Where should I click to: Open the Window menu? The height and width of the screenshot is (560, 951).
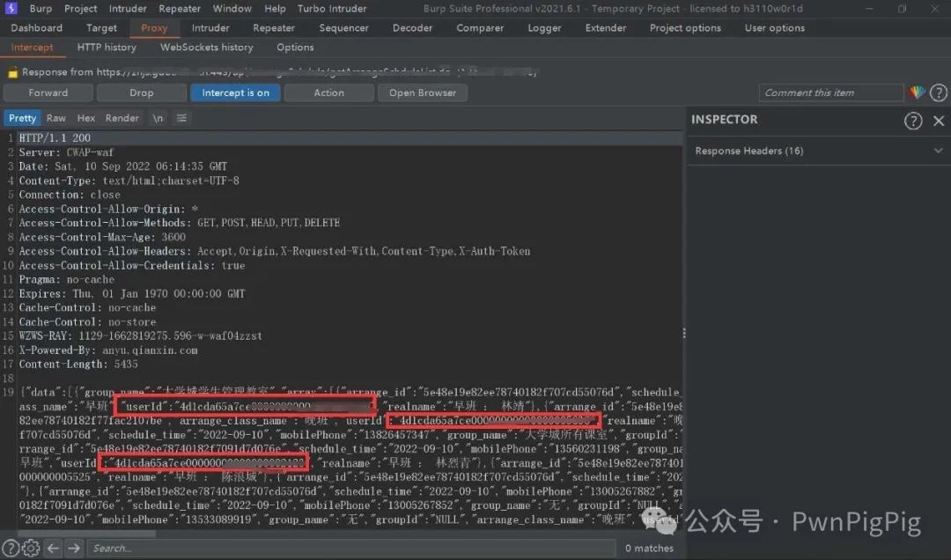tap(232, 9)
